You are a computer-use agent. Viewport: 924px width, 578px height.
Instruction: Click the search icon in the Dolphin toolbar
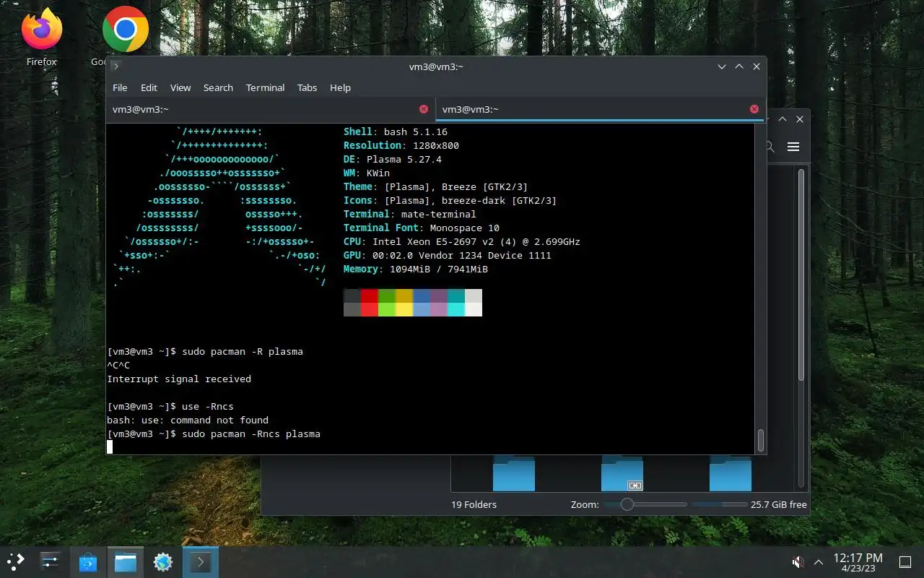point(770,147)
